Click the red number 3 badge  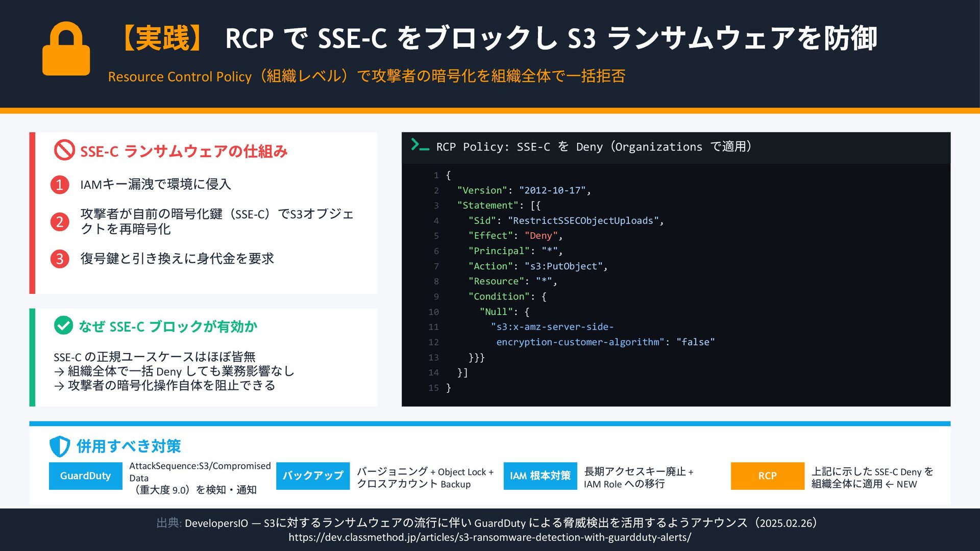[x=60, y=259]
